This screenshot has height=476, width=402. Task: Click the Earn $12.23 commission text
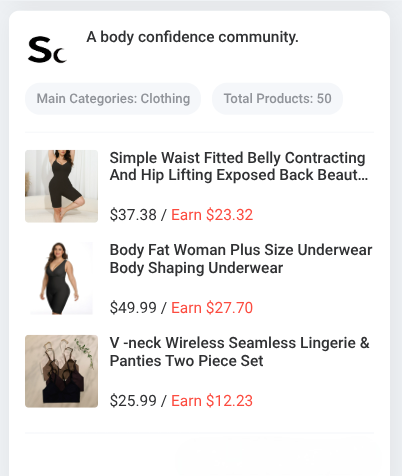click(x=212, y=401)
